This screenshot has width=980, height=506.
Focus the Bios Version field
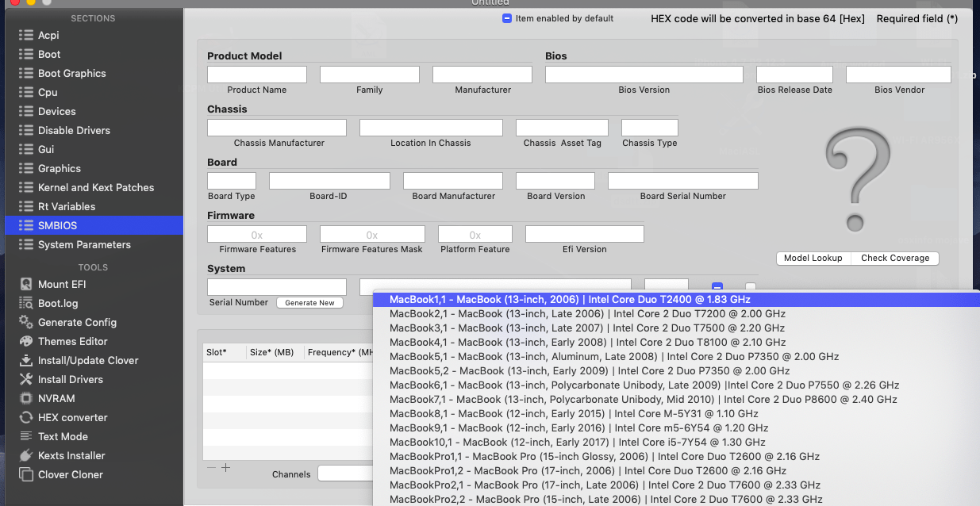tap(644, 75)
